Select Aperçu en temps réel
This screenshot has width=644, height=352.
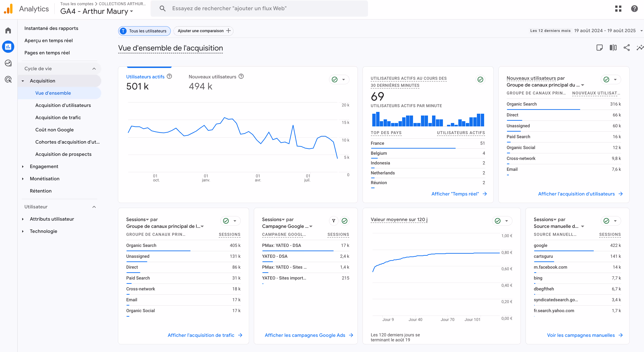point(48,41)
